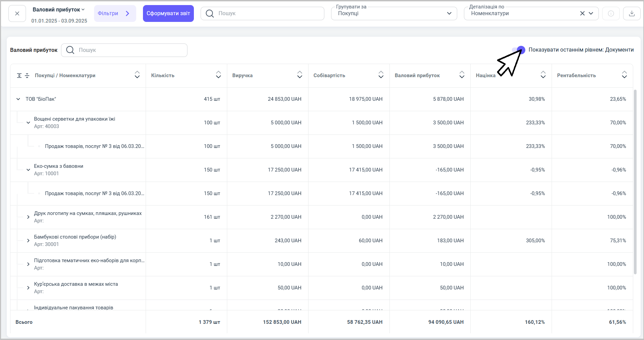Click the expand all rows icon
The height and width of the screenshot is (340, 644).
point(20,75)
